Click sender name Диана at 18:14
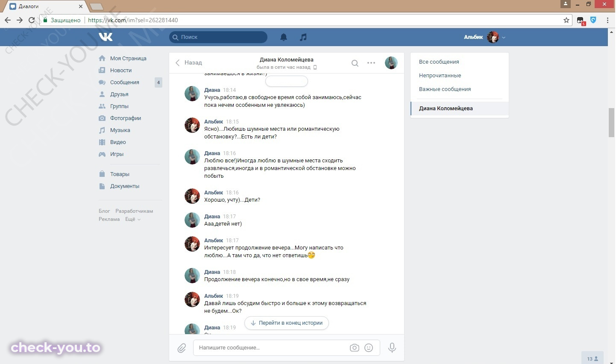The height and width of the screenshot is (364, 616). point(212,90)
